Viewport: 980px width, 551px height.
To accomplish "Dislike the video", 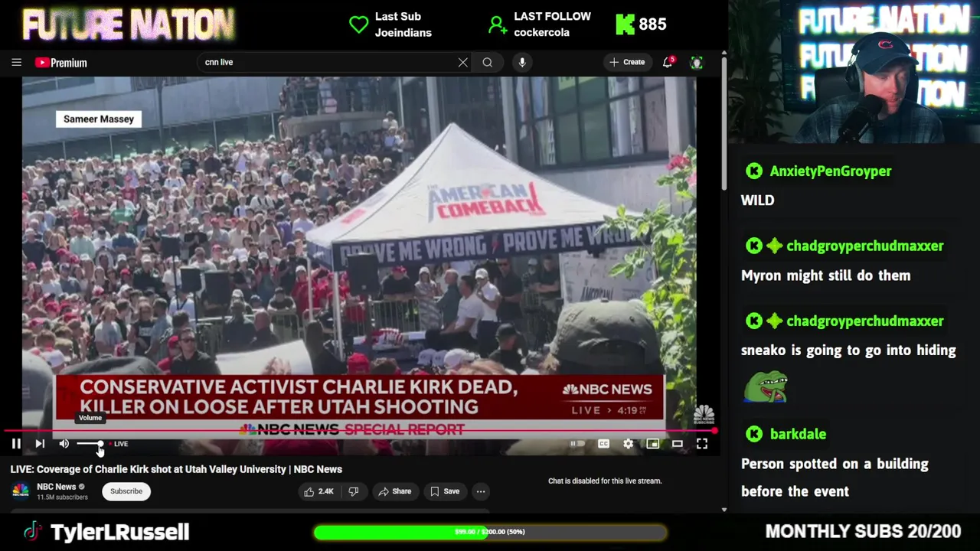I will pos(354,491).
